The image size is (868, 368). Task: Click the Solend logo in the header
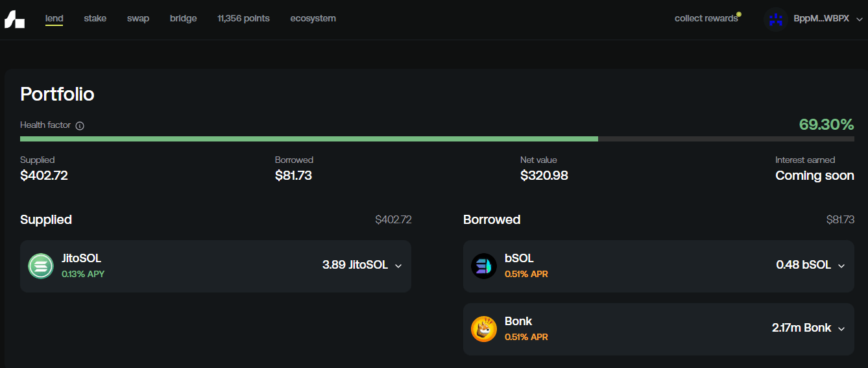point(14,19)
